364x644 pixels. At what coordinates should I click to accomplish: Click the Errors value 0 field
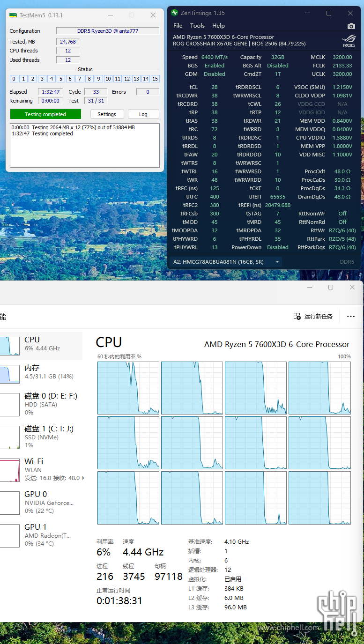[x=148, y=92]
